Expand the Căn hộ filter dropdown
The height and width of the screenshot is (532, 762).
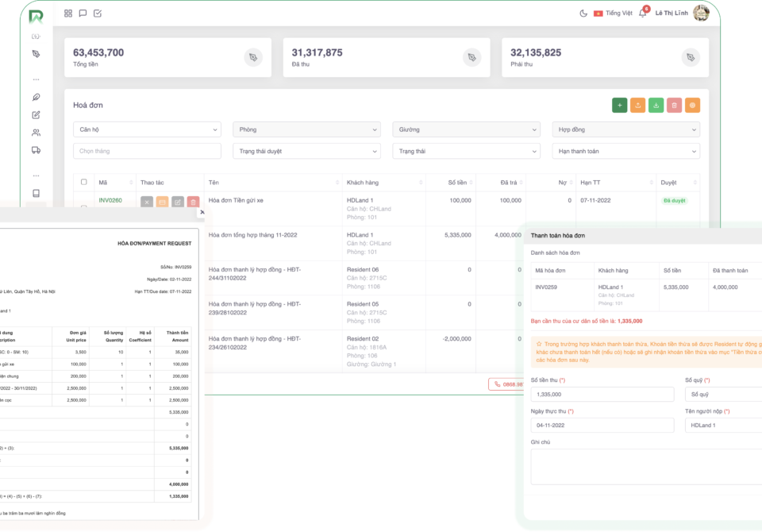point(147,129)
